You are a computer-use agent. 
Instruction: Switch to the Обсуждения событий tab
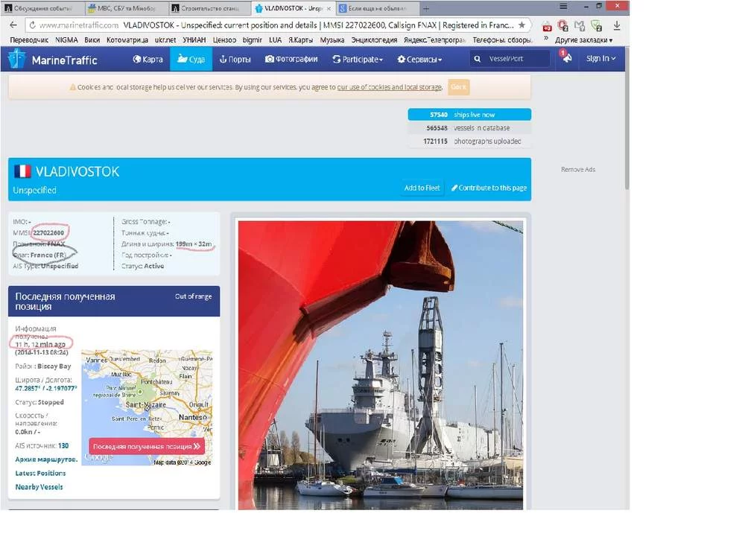pos(42,8)
